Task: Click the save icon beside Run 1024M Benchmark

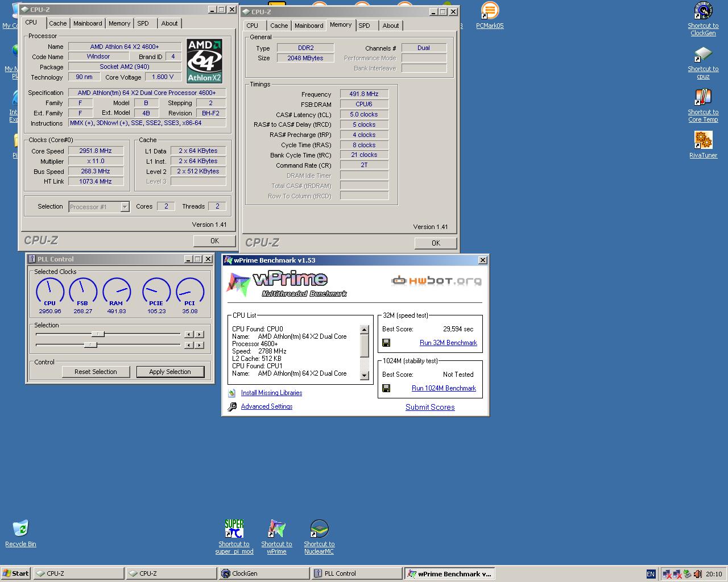Action: [x=386, y=388]
